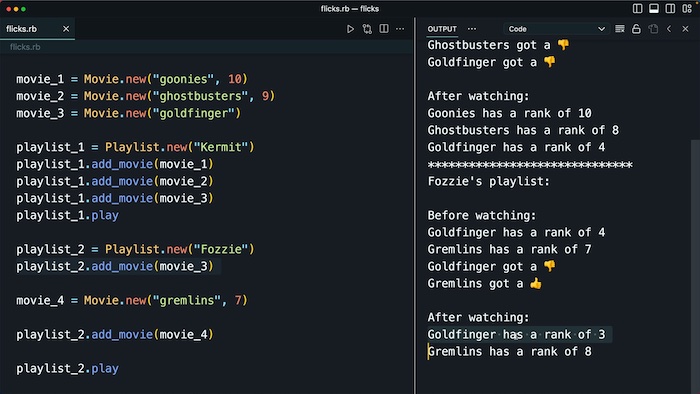The image size is (700, 394).
Task: Click the panel left chevron icon
Action: point(669,29)
